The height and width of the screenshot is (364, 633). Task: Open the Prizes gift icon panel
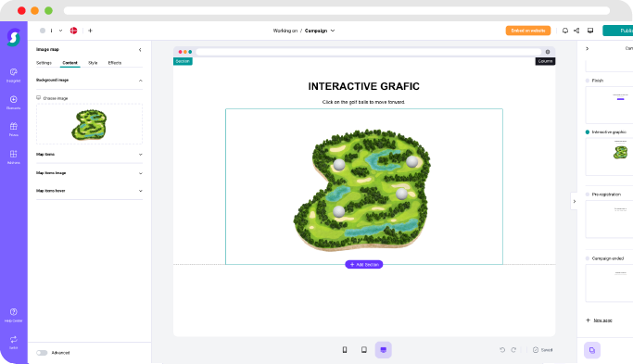click(x=13, y=130)
